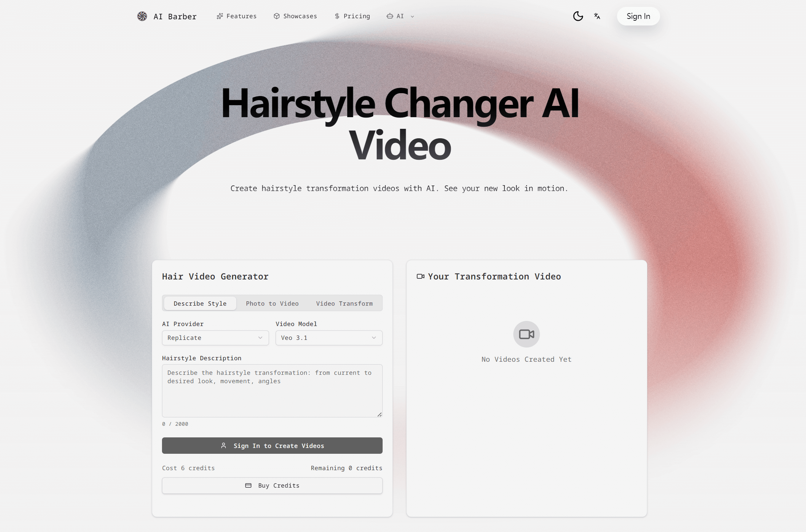Click the AI Barber brand name text
The width and height of the screenshot is (806, 532).
[175, 16]
